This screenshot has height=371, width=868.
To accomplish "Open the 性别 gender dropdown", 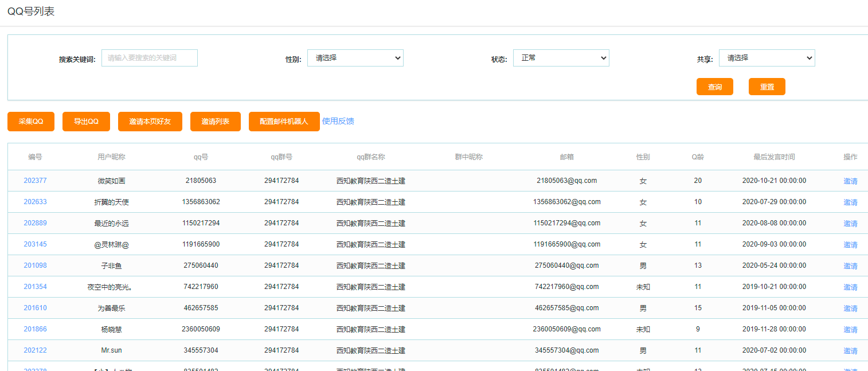I will click(355, 57).
